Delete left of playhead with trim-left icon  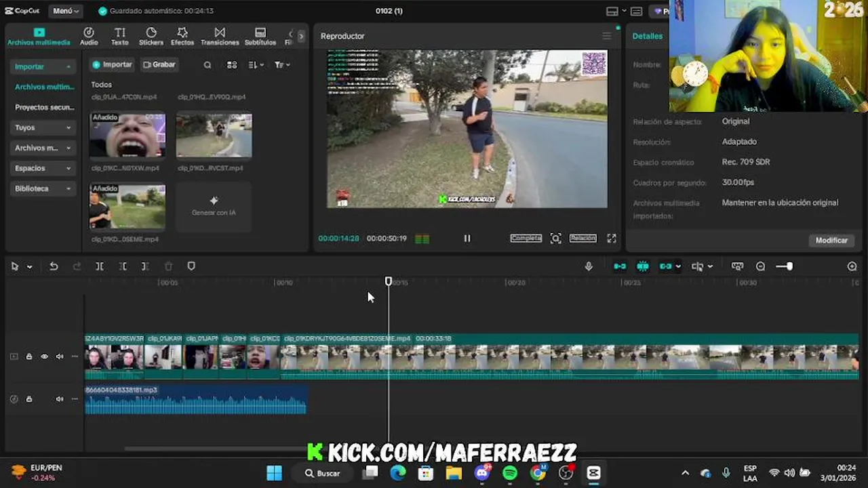click(x=123, y=266)
